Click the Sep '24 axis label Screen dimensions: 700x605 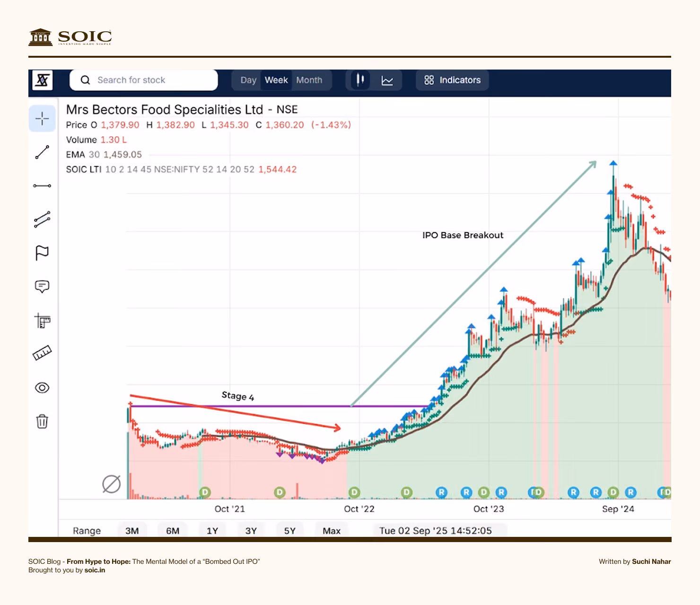pyautogui.click(x=618, y=509)
